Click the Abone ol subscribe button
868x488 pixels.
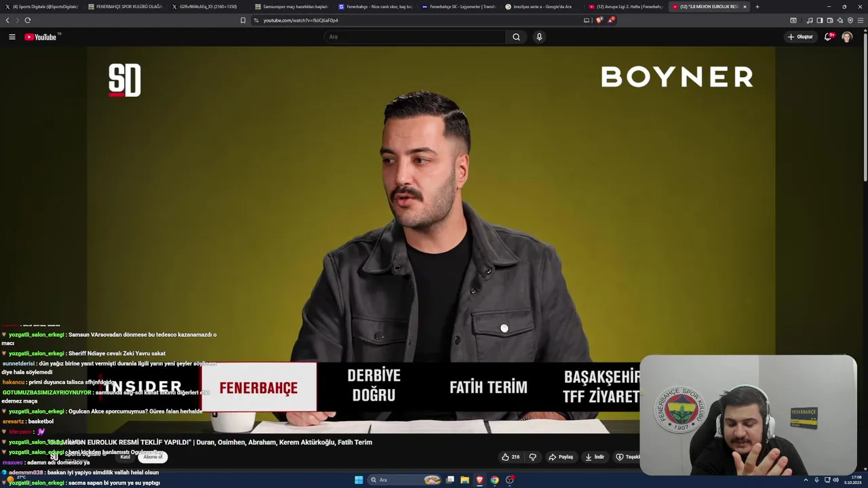(x=153, y=457)
